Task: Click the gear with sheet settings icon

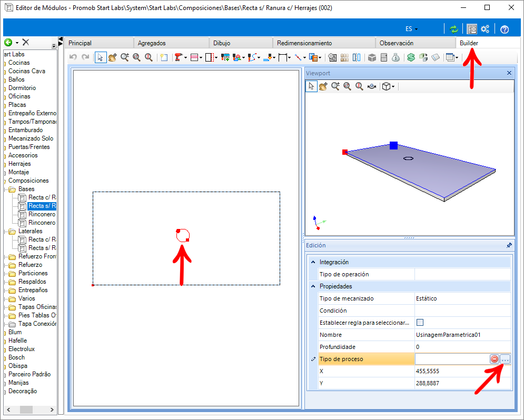Action: pos(332,57)
